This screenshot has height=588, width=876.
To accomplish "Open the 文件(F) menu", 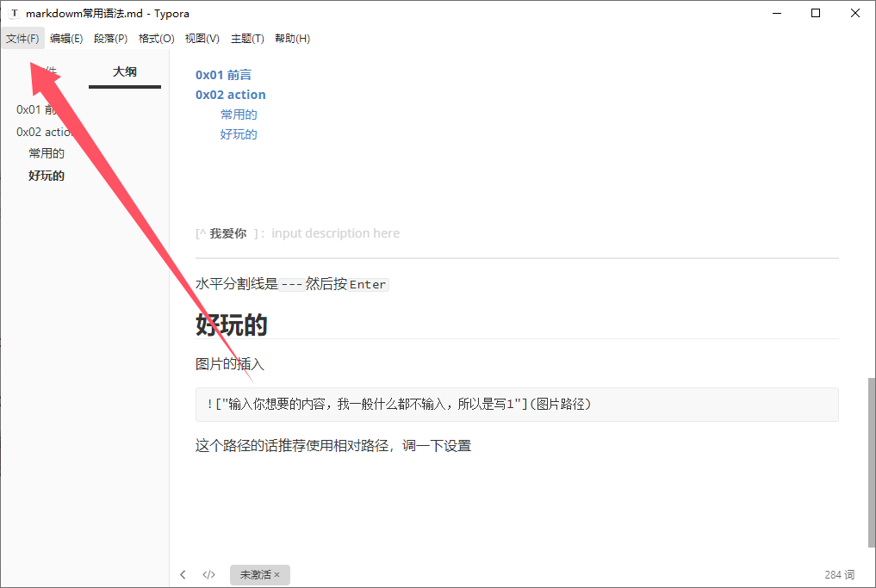I will pyautogui.click(x=22, y=39).
